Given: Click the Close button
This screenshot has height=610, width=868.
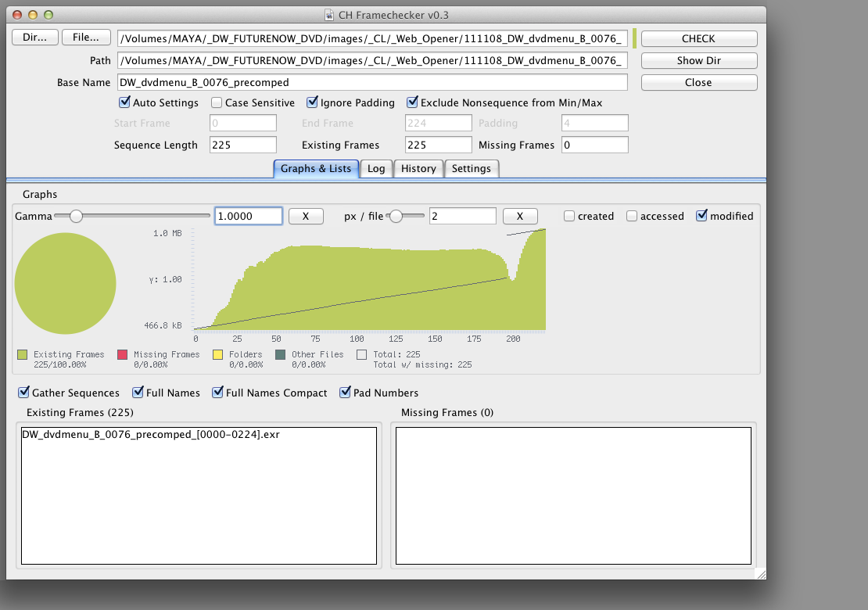Looking at the screenshot, I should click(x=698, y=82).
